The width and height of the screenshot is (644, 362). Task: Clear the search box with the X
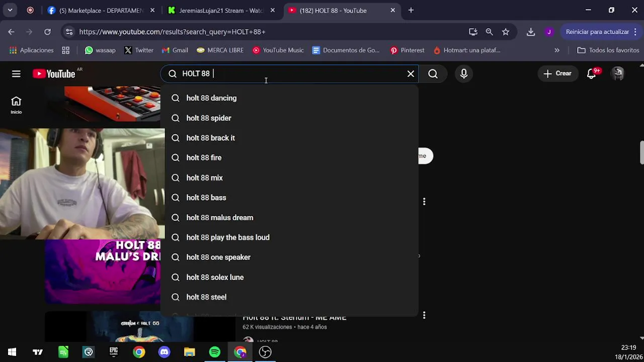tap(411, 74)
